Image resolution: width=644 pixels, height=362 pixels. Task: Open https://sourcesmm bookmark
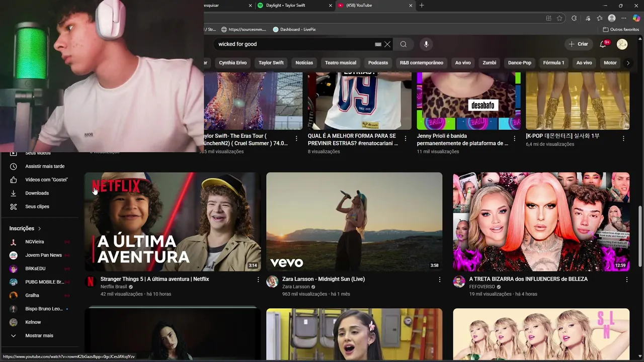pos(244,30)
